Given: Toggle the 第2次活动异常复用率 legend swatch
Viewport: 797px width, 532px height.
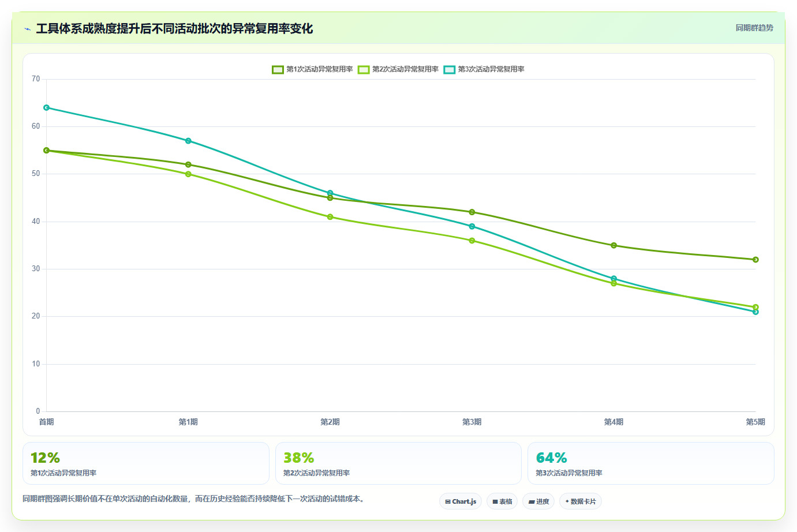Looking at the screenshot, I should coord(364,70).
